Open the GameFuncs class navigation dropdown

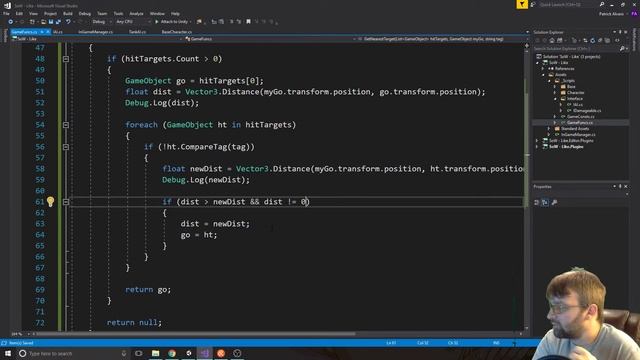coord(269,39)
